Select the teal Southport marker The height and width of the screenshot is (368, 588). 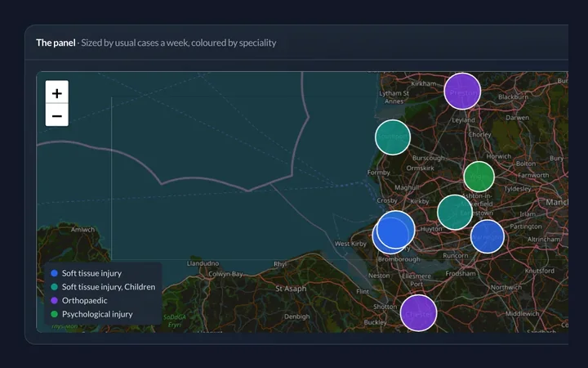(393, 137)
